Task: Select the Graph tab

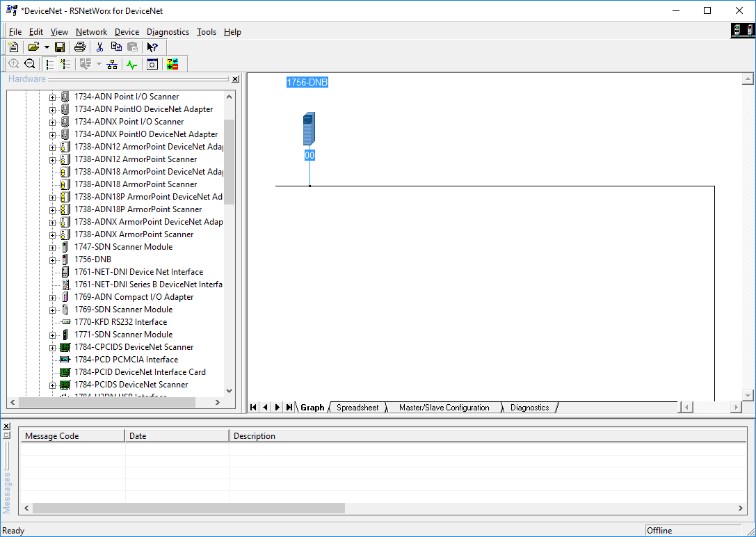Action: pyautogui.click(x=312, y=408)
